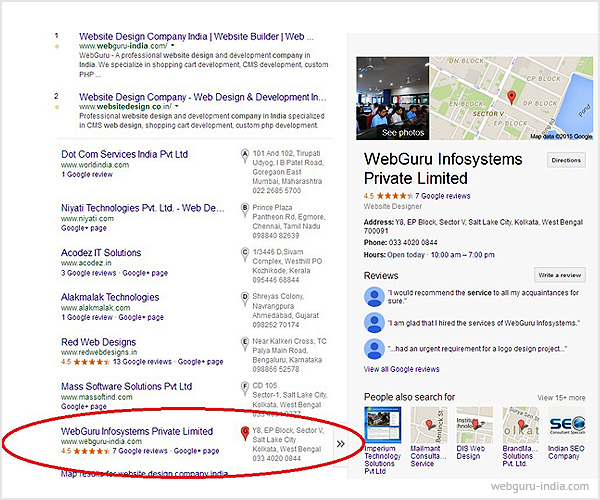Click the double-chevron arrow beside WebGuru listing
Viewport: 600px width, 500px height.
coord(341,444)
